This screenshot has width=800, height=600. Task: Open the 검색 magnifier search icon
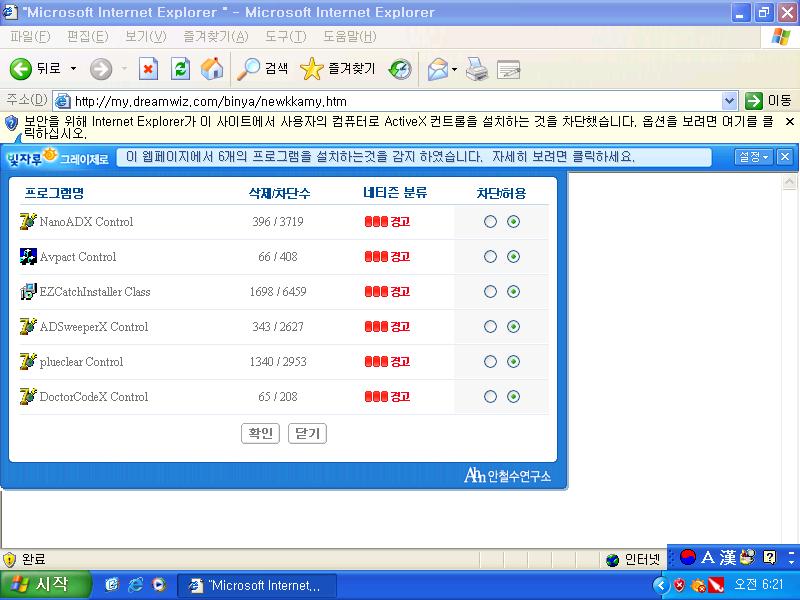click(249, 69)
